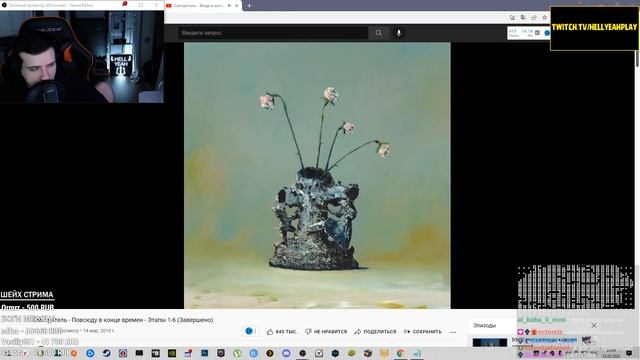Open the orange Firefox-style taskbar icon
640x360 pixels.
(x=74, y=353)
